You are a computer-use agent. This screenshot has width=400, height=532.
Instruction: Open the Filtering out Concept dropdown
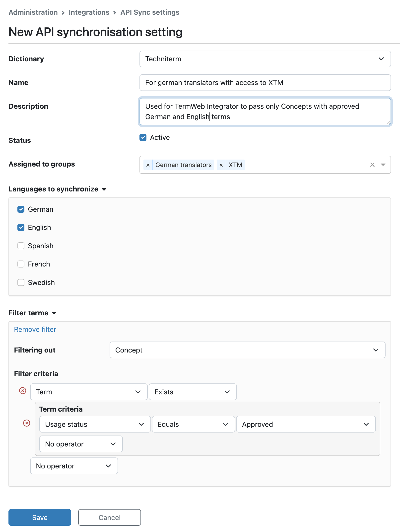click(x=247, y=350)
